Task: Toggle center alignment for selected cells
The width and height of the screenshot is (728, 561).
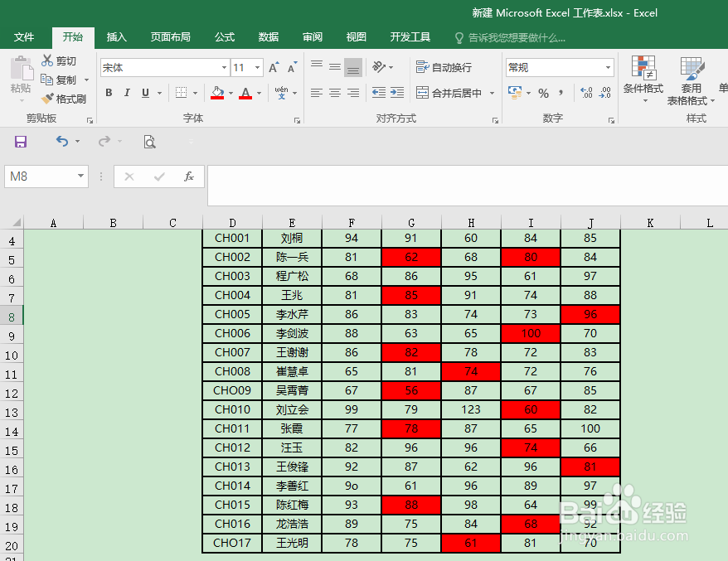Action: click(334, 93)
